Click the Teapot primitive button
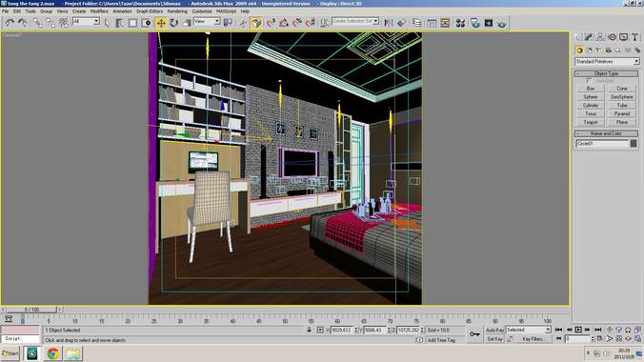The width and height of the screenshot is (644, 362). 591,122
